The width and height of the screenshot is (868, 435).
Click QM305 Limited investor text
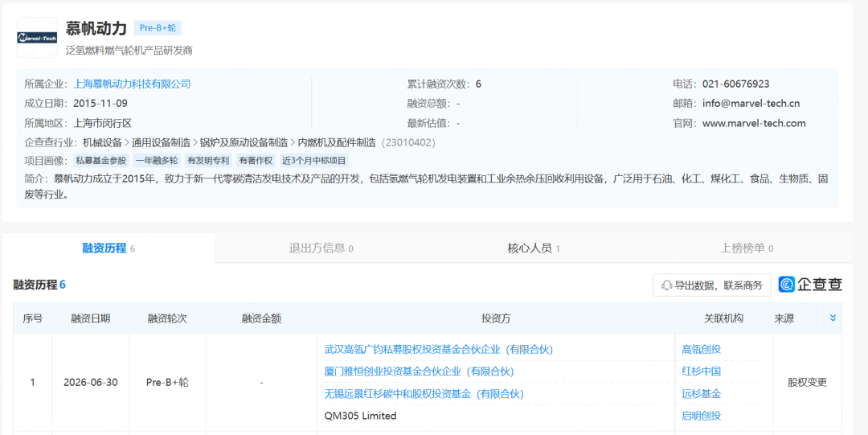[360, 416]
